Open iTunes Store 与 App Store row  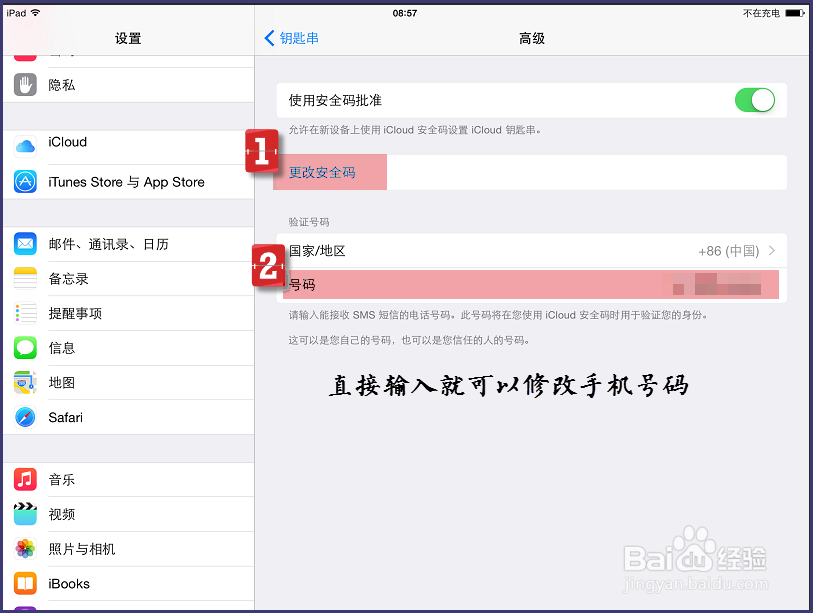[x=129, y=182]
